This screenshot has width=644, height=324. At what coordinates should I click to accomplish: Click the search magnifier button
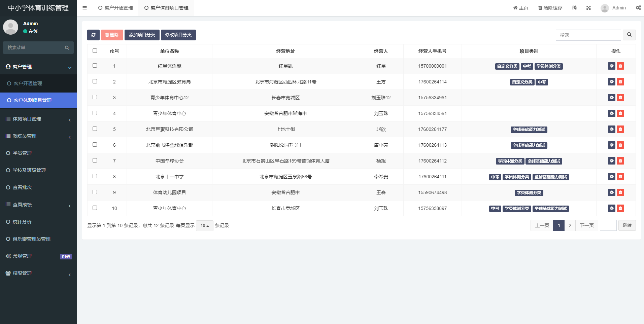[x=629, y=35]
